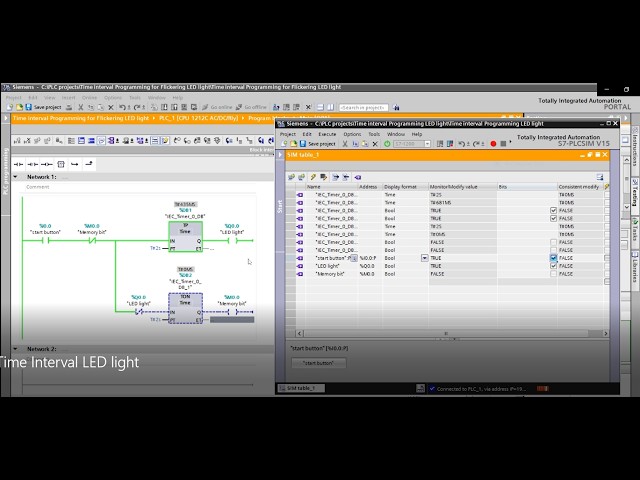Image resolution: width=640 pixels, height=480 pixels.
Task: Click the undo arrow in TIA Portal toolbar
Action: click(x=123, y=107)
